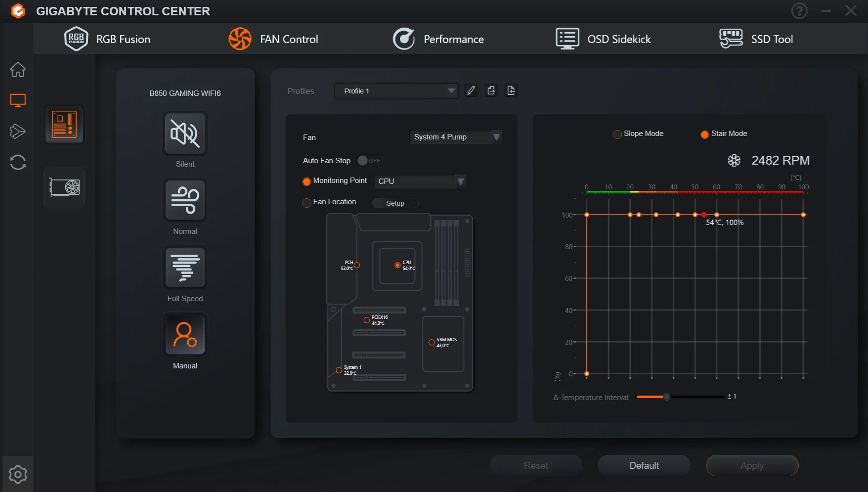This screenshot has width=868, height=492.
Task: Go to Home in the sidebar
Action: (18, 70)
